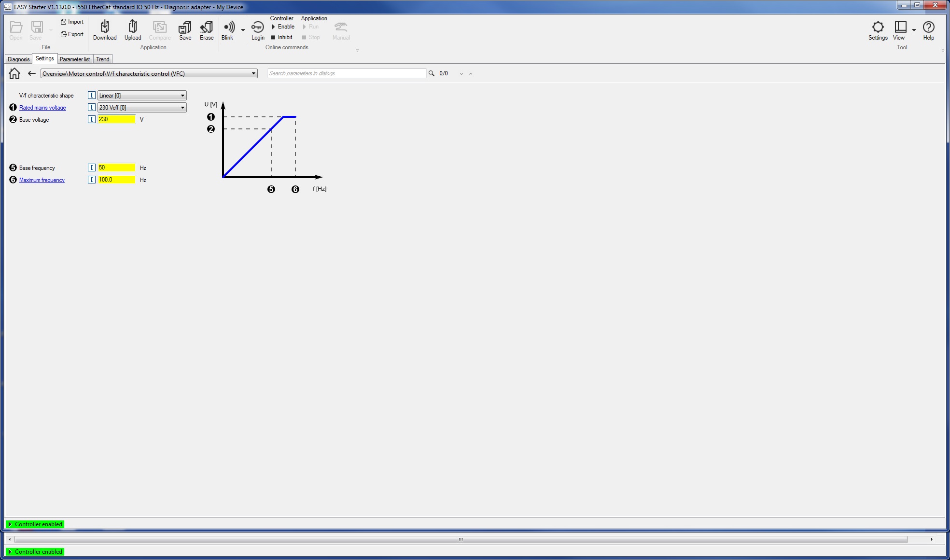Click the Upload from device icon
Viewport: 950px width, 560px height.
(x=133, y=27)
